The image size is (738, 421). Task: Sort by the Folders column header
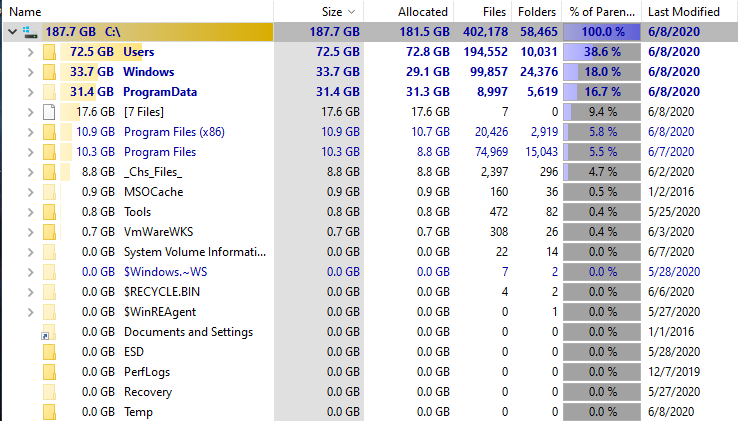(x=537, y=12)
